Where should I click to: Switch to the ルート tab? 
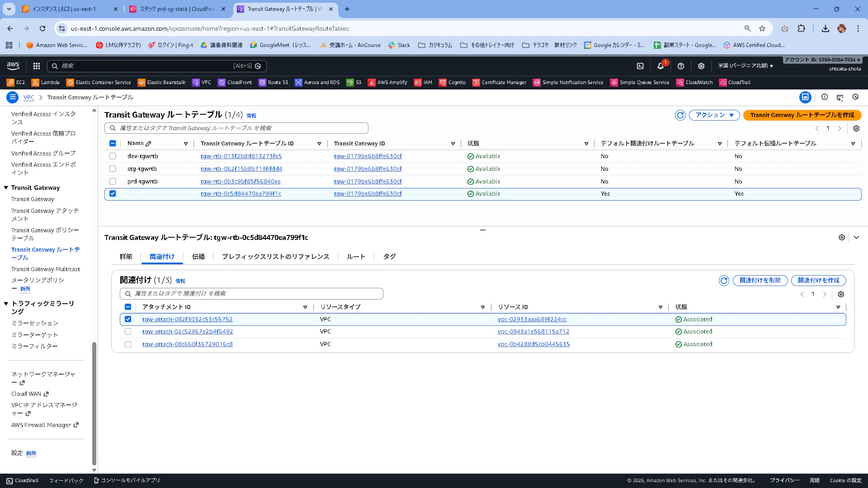click(x=356, y=257)
